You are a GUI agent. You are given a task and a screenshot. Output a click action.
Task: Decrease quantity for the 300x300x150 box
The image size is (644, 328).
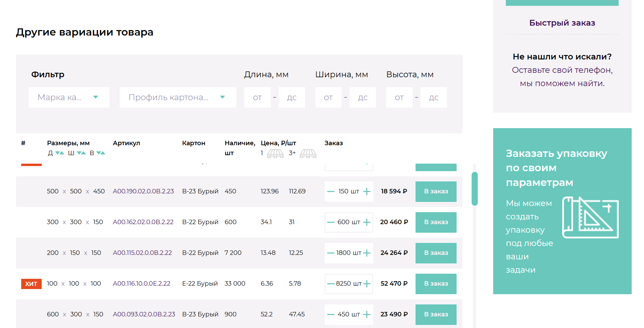pos(331,222)
